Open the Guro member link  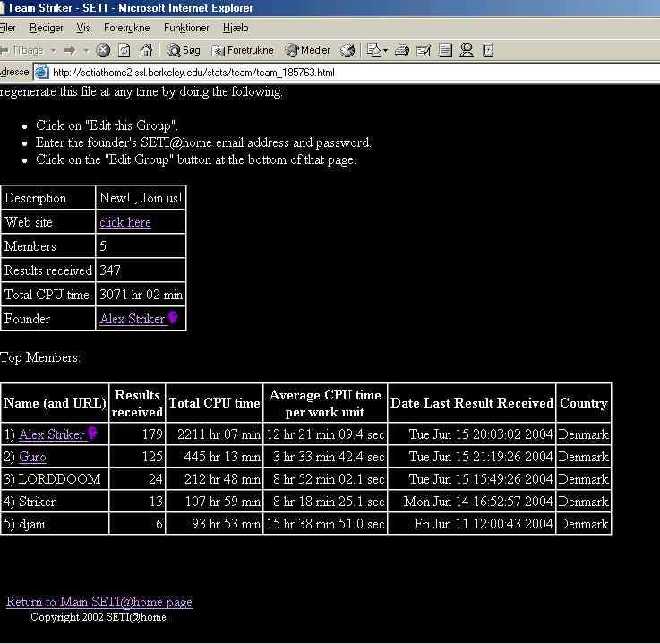tap(32, 457)
